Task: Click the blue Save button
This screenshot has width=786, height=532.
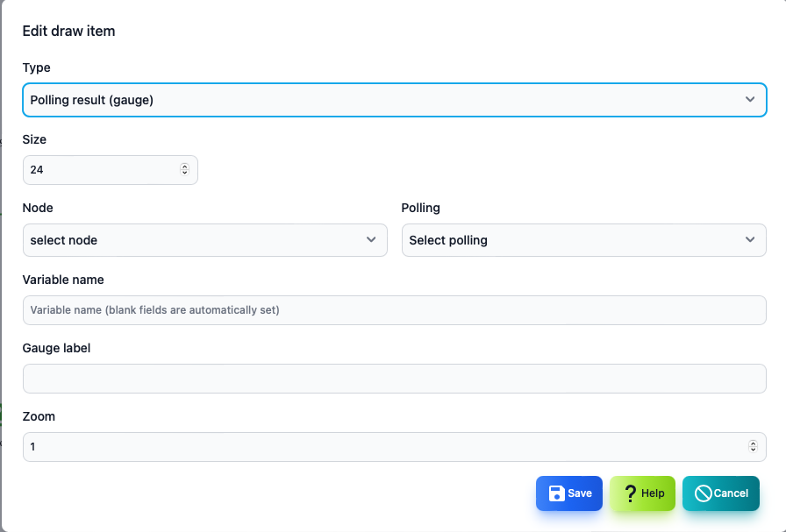Action: (x=569, y=493)
